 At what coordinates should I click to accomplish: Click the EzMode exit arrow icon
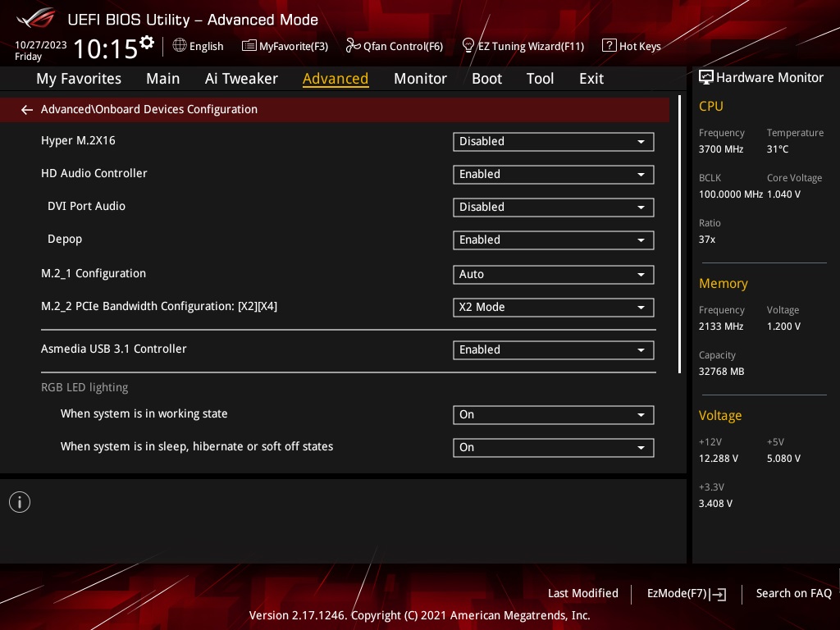pyautogui.click(x=719, y=594)
